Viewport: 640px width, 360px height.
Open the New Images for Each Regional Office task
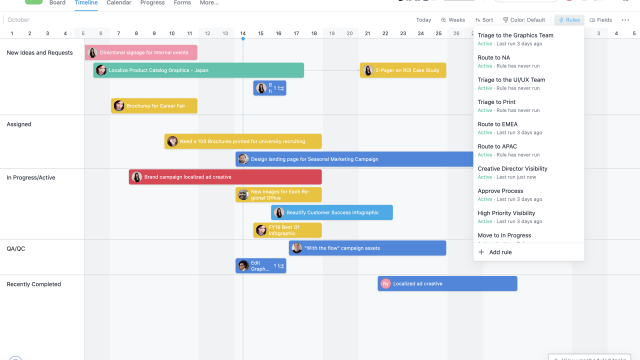coord(278,195)
